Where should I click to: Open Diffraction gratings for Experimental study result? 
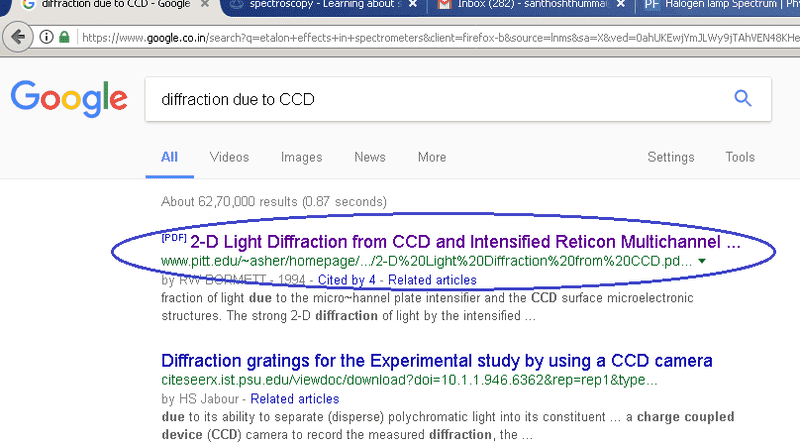pos(436,359)
